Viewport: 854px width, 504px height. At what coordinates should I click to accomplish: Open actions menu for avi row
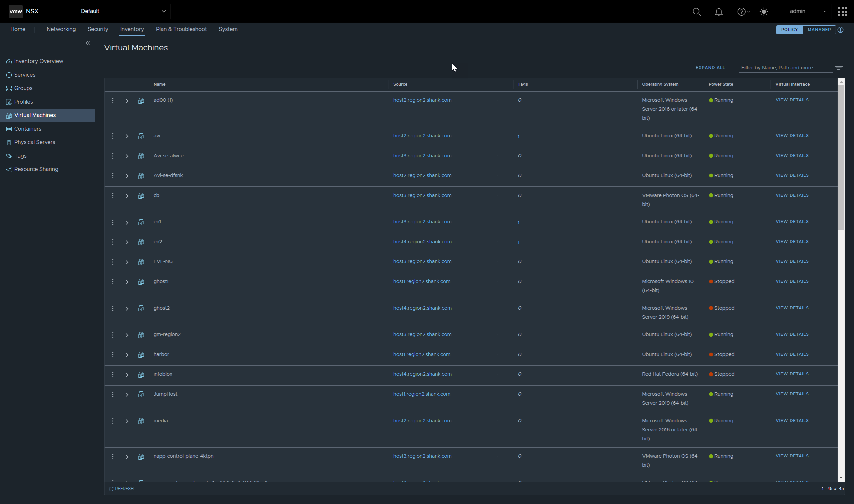click(x=113, y=136)
